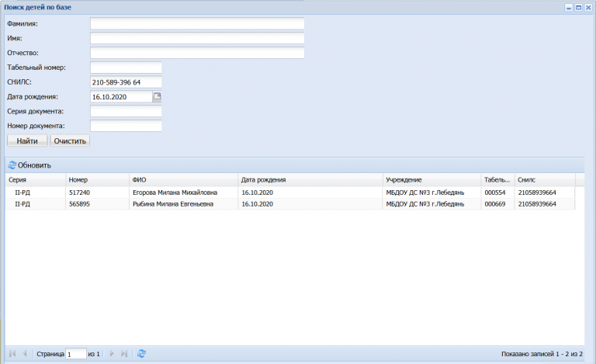
Task: Sort by the Дата рождения column header
Action: click(310, 180)
